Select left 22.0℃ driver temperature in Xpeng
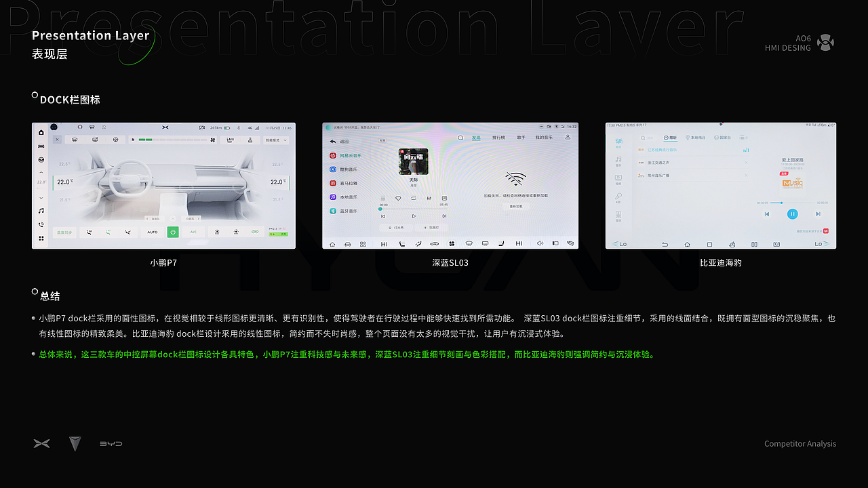This screenshot has height=488, width=868. tap(65, 182)
